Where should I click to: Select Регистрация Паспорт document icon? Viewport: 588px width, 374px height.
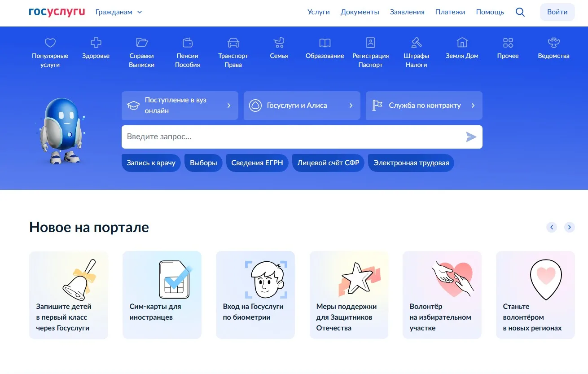pos(371,43)
